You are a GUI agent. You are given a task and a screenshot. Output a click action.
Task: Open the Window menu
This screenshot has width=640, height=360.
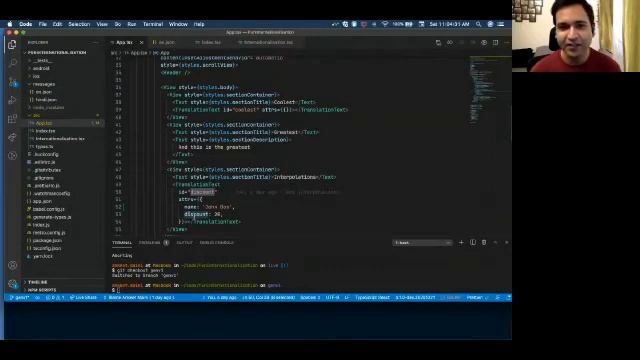point(178,24)
